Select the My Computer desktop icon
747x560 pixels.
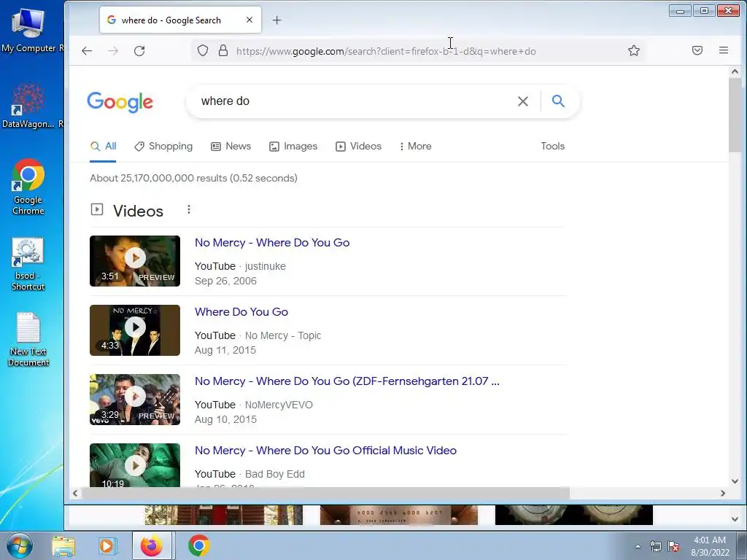(28, 30)
